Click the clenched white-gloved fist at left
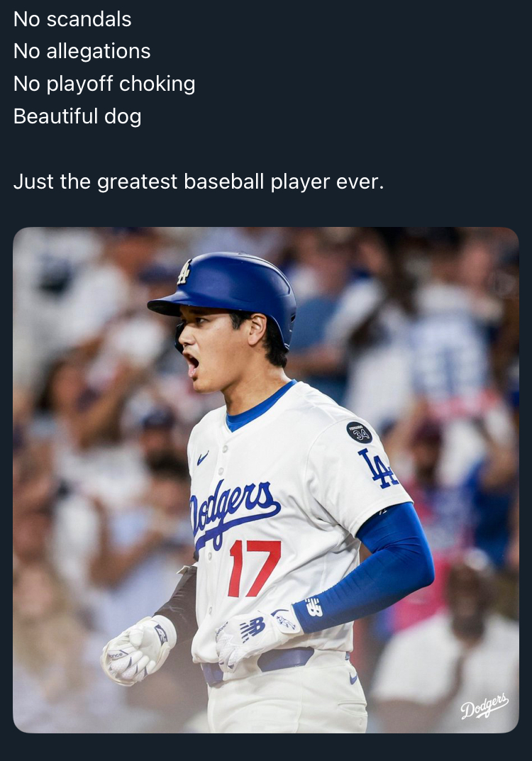Image resolution: width=532 pixels, height=761 pixels. pos(135,649)
